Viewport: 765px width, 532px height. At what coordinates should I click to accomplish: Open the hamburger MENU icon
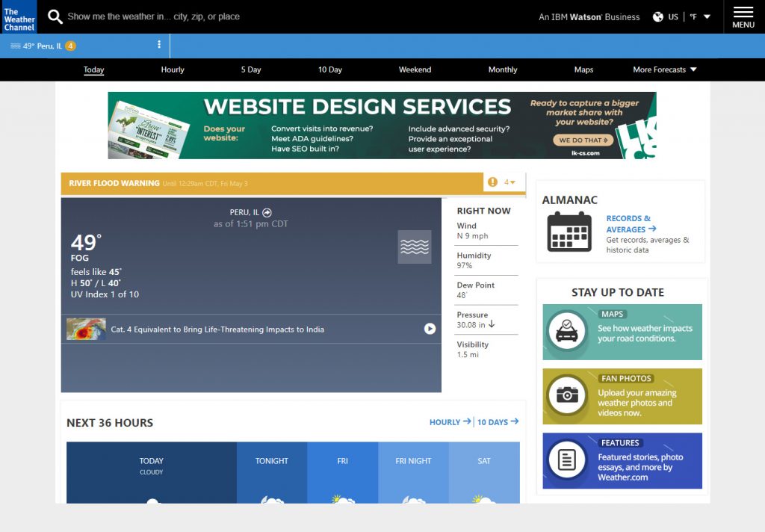pyautogui.click(x=743, y=16)
